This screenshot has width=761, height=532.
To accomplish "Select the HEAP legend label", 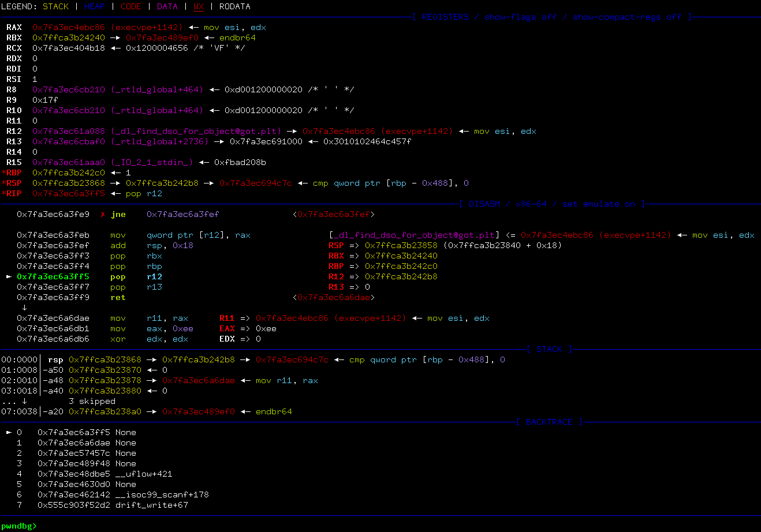I will pos(95,6).
